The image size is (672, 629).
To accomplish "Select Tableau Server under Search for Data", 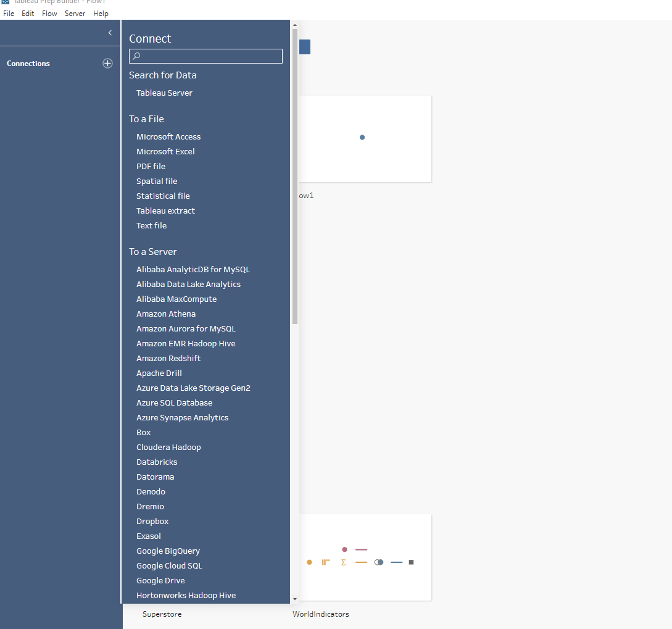I will tap(164, 93).
